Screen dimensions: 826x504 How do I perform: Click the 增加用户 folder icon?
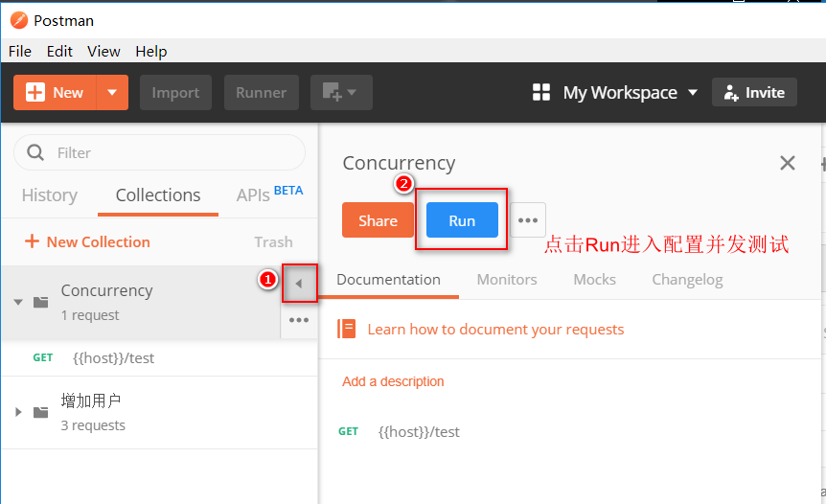coord(40,412)
